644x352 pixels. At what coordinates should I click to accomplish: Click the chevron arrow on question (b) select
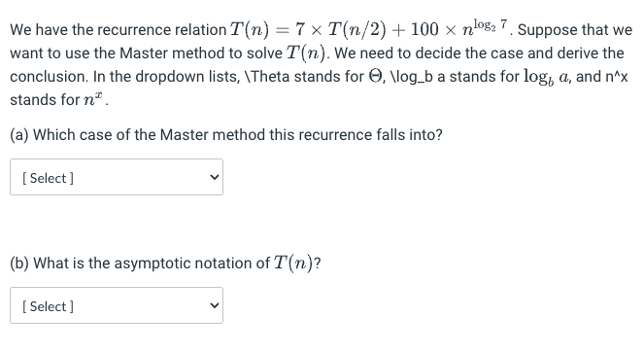(214, 305)
